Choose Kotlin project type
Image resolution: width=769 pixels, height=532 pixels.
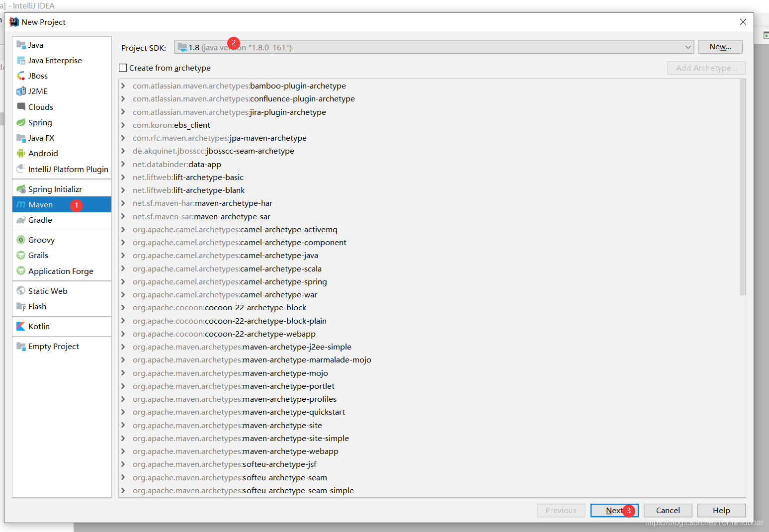click(x=62, y=326)
